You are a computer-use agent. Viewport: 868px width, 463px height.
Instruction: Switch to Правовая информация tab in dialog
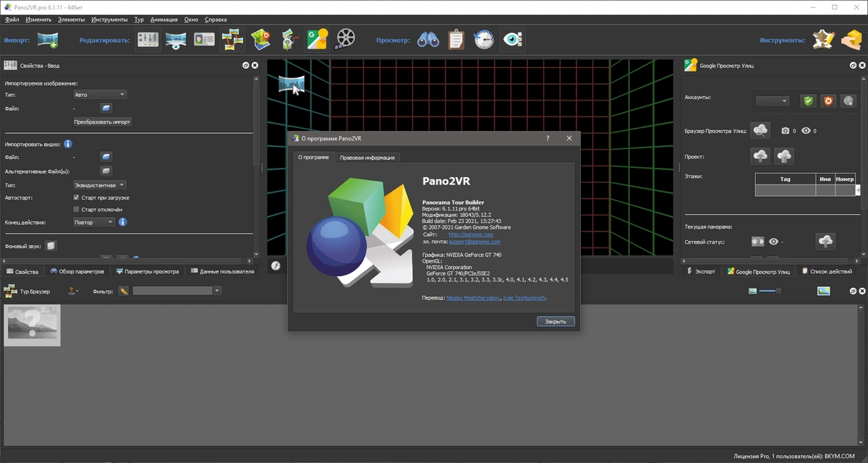[x=367, y=157]
